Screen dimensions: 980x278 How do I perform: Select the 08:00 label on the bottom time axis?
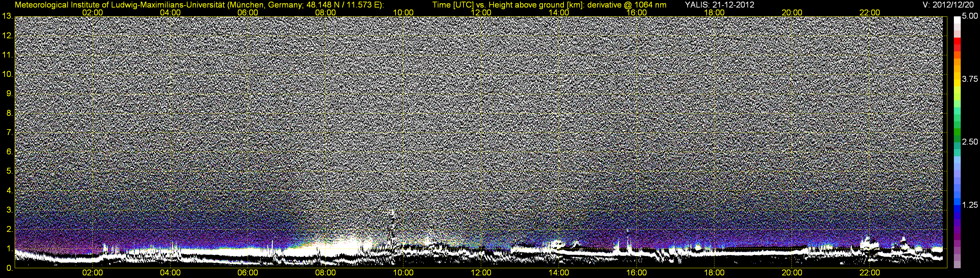[x=326, y=273]
